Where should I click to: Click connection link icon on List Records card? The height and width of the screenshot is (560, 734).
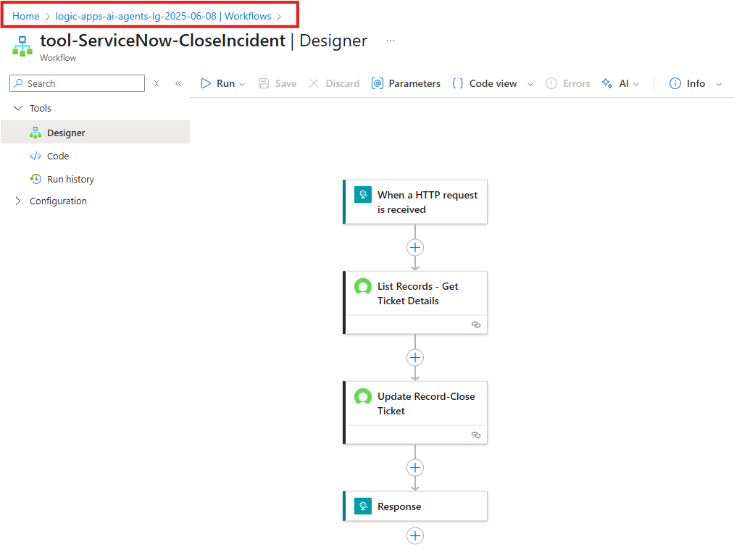476,325
